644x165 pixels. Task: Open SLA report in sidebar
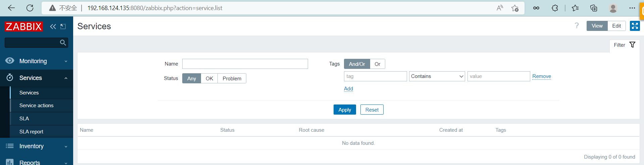pyautogui.click(x=31, y=132)
